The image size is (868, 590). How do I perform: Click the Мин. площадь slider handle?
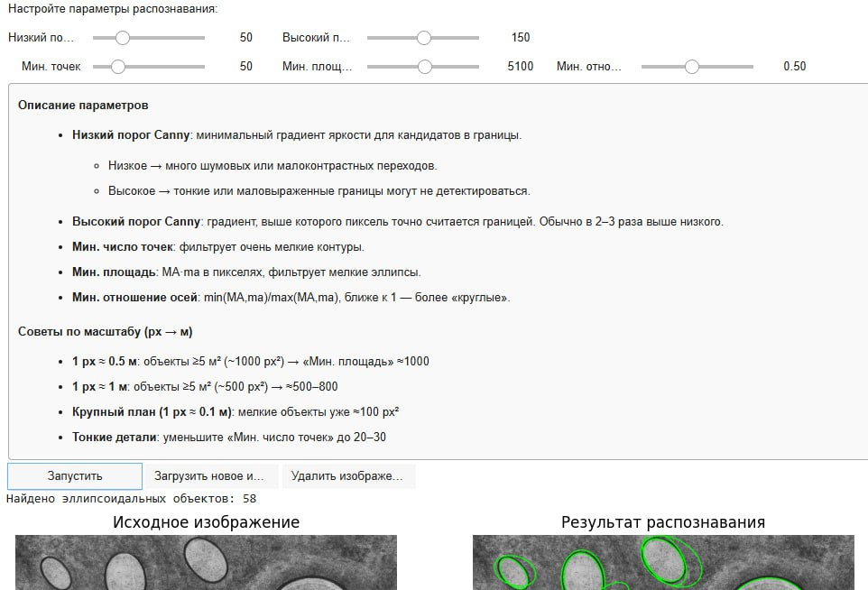424,66
